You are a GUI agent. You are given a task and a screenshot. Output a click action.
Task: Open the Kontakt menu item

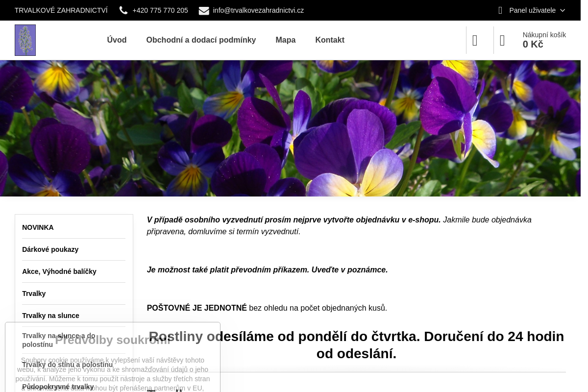point(330,40)
